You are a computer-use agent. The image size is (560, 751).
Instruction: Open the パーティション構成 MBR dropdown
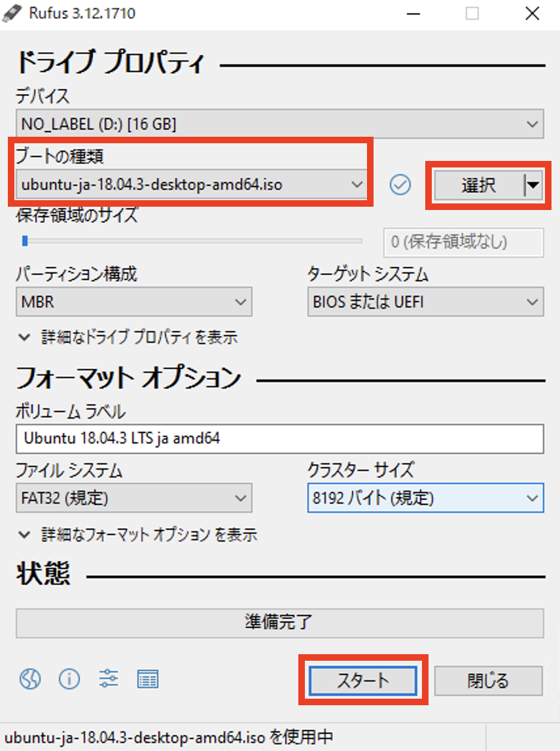click(x=134, y=302)
